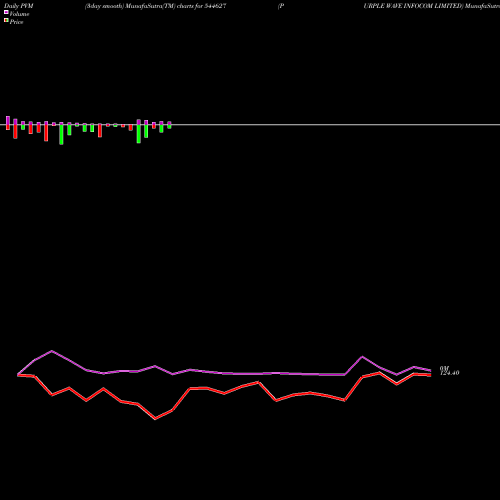Click the 0M volume value label
The width and height of the screenshot is (500, 500).
(x=444, y=368)
